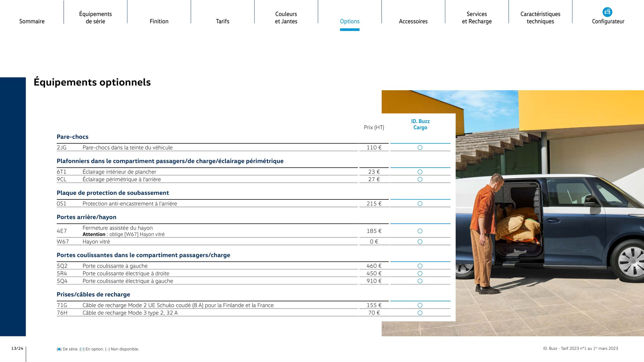Click the code 2JG

62,148
